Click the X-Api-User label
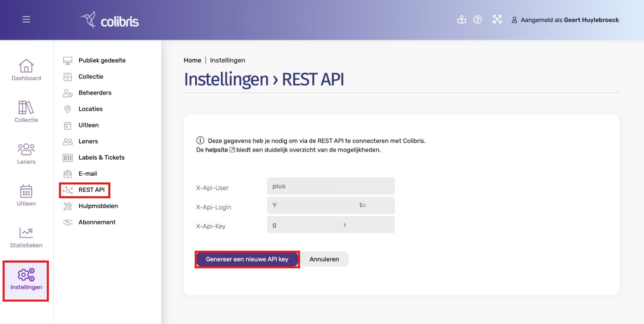This screenshot has width=644, height=324. [212, 188]
